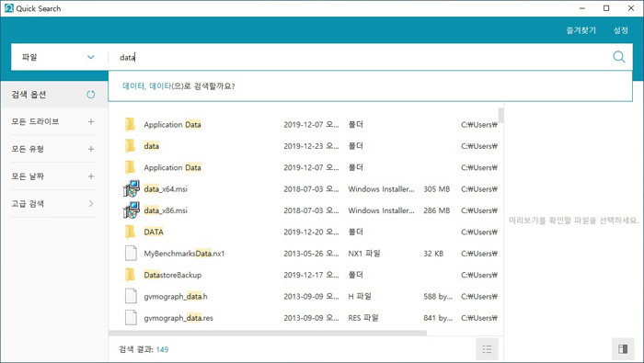Maximize the Quick Search window
644x363 pixels.
(606, 8)
